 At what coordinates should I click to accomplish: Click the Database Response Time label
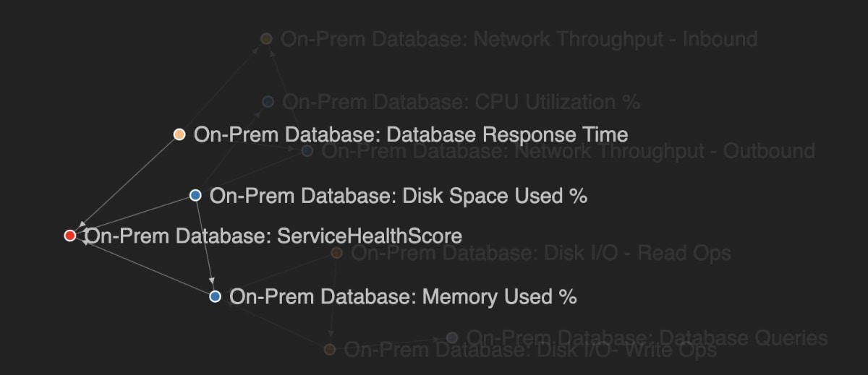click(411, 134)
